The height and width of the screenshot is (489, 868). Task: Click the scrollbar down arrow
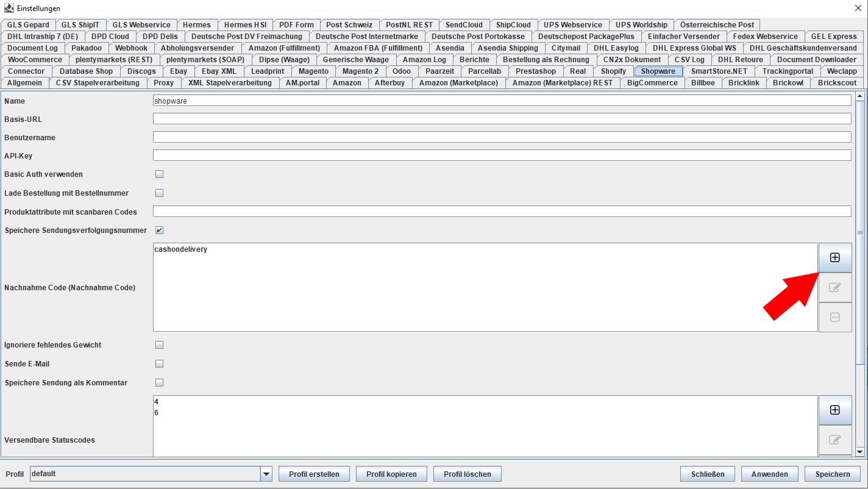coord(859,452)
